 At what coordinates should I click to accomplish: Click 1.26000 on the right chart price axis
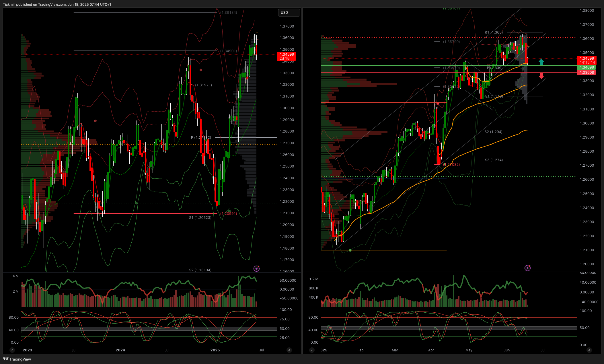pyautogui.click(x=587, y=180)
